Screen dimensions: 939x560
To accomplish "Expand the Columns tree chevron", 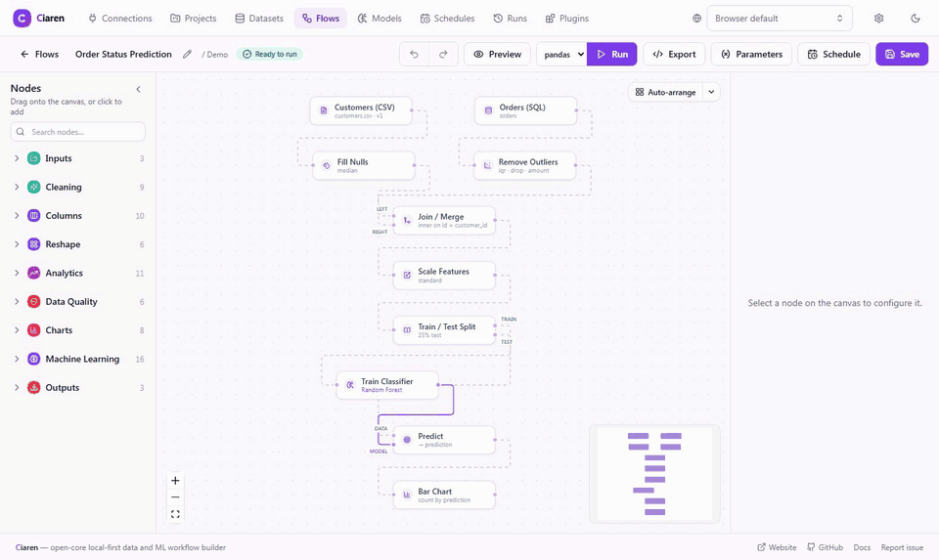I will pyautogui.click(x=17, y=215).
